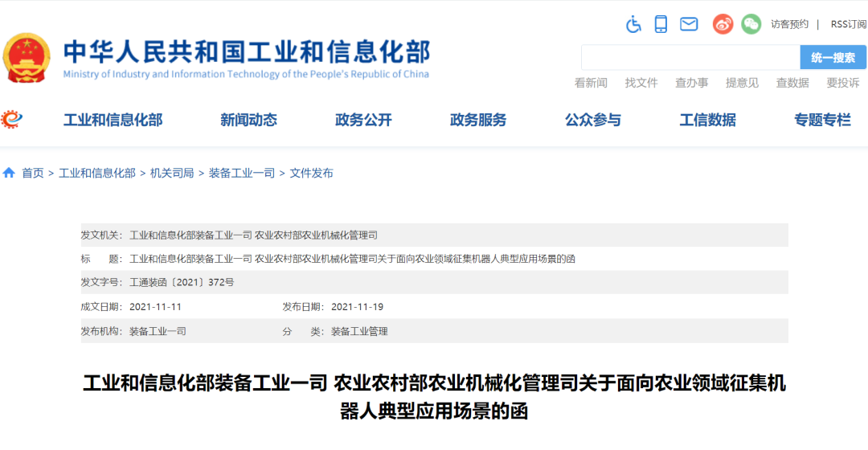Click the 发布日期 value 2021-11-19
This screenshot has width=868, height=450.
point(357,307)
